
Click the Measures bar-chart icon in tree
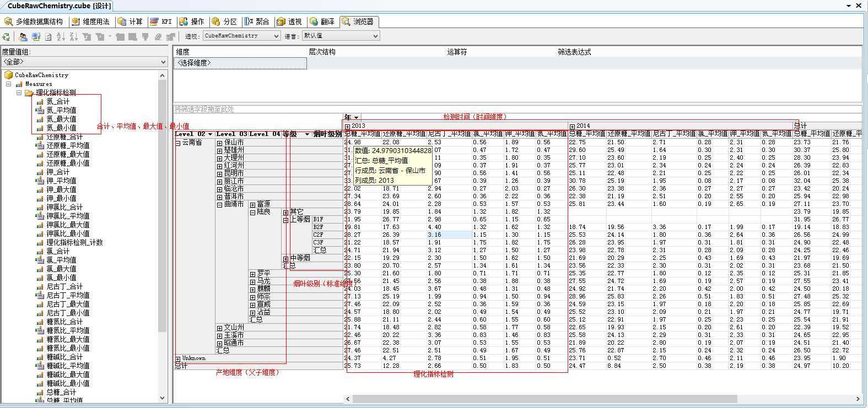(x=19, y=84)
